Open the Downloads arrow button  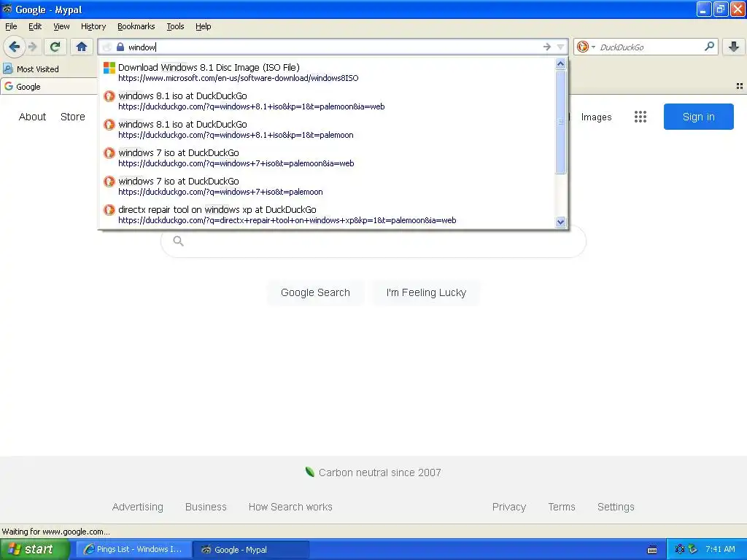[734, 47]
